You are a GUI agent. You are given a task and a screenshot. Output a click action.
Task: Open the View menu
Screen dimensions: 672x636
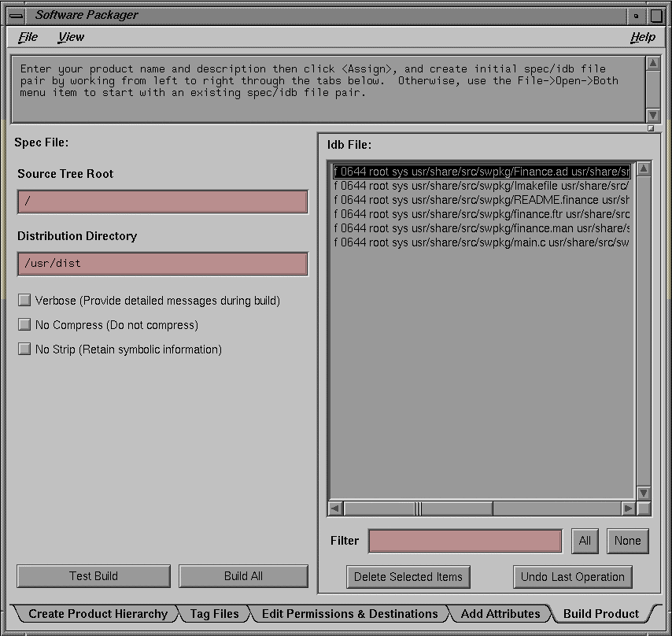(x=71, y=37)
